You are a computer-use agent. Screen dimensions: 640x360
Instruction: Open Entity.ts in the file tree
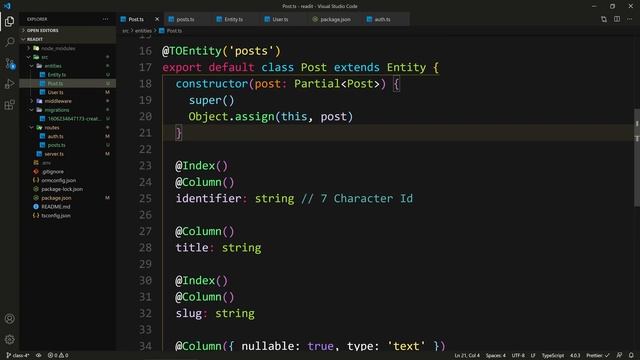tap(57, 75)
